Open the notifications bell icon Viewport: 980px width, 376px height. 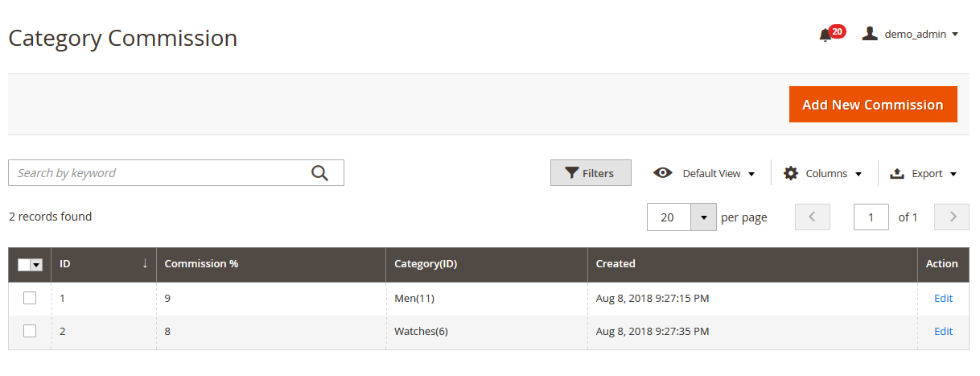tap(825, 35)
